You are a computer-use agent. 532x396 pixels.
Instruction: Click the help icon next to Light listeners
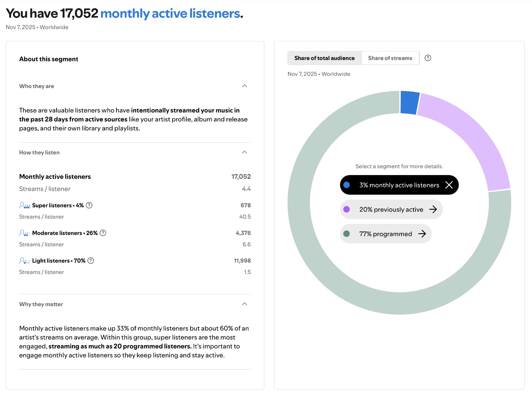point(91,261)
